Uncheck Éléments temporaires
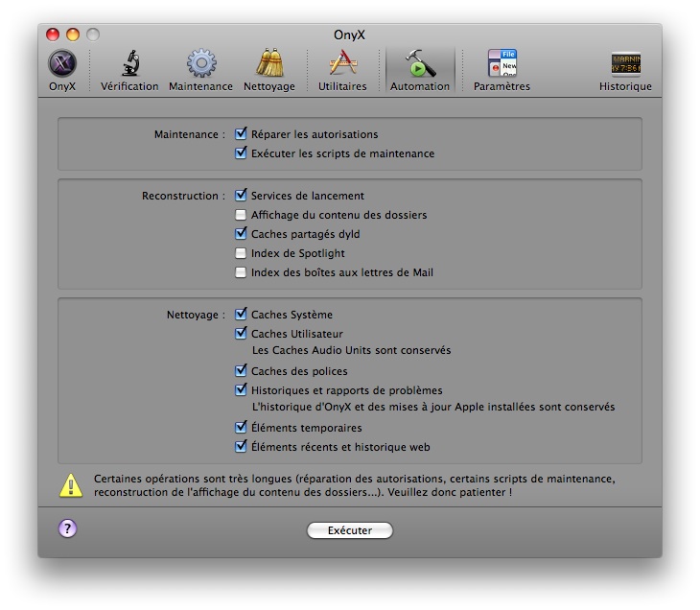 click(241, 428)
